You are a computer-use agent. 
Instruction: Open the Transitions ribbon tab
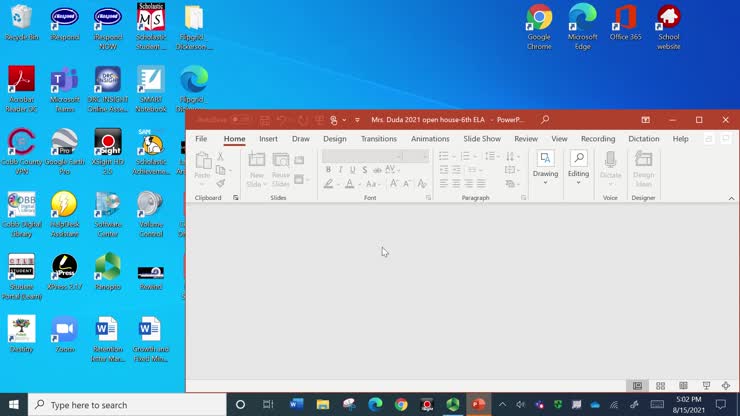click(x=378, y=139)
